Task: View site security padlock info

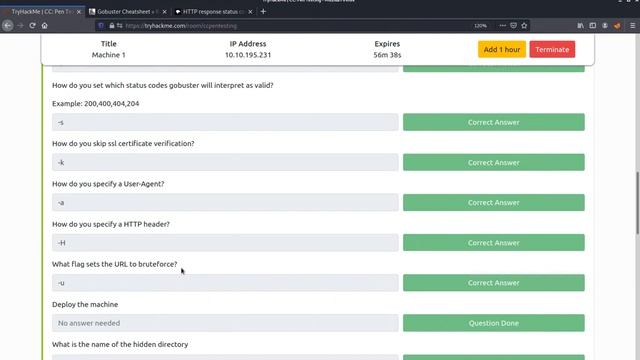Action: click(111, 25)
